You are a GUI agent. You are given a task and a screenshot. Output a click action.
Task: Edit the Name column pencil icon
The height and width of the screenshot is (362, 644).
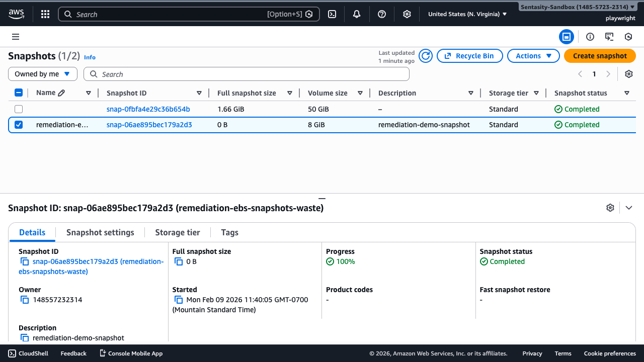(x=61, y=93)
